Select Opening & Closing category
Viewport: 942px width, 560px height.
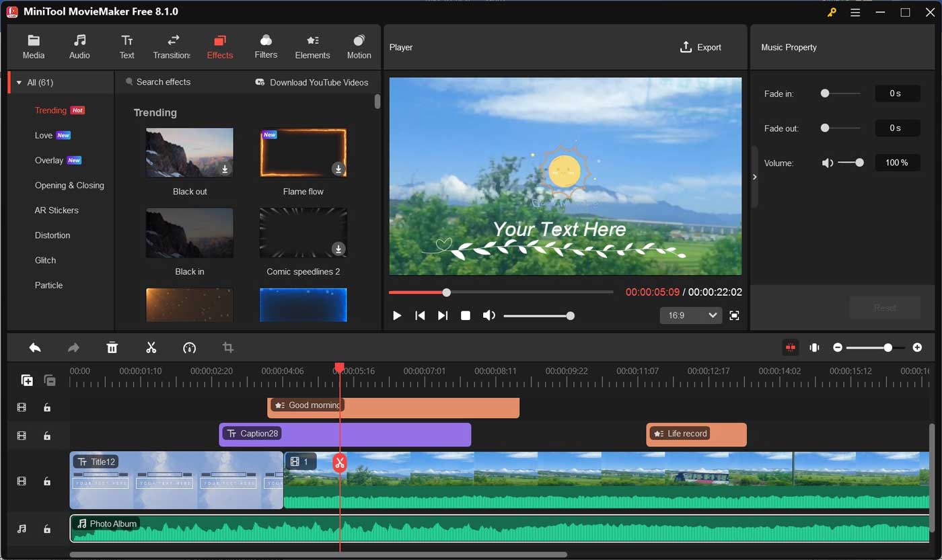click(69, 185)
